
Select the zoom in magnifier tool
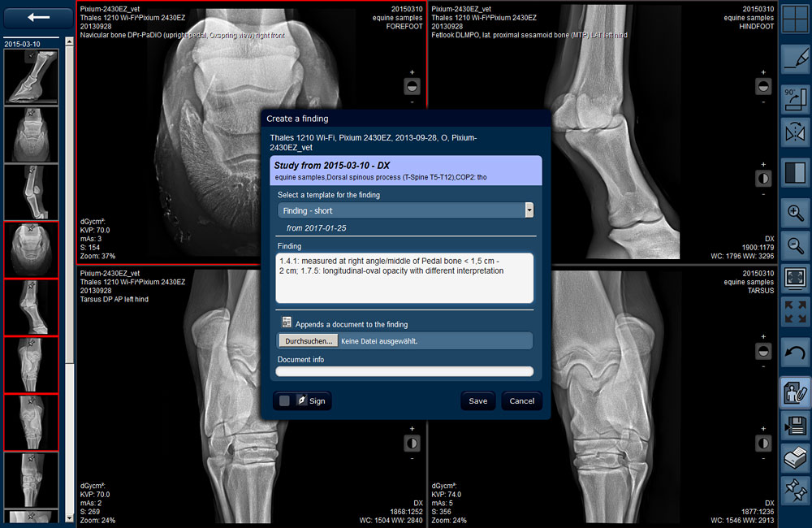pyautogui.click(x=796, y=213)
